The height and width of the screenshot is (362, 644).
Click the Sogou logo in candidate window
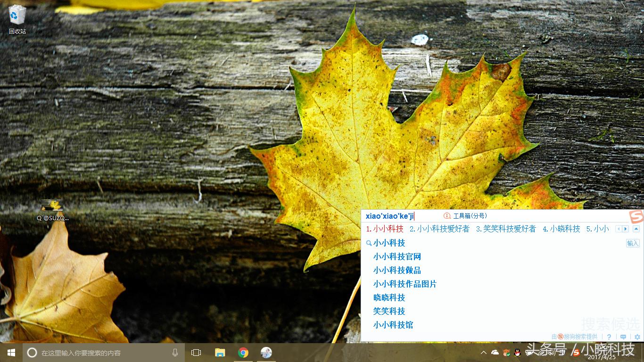click(636, 217)
